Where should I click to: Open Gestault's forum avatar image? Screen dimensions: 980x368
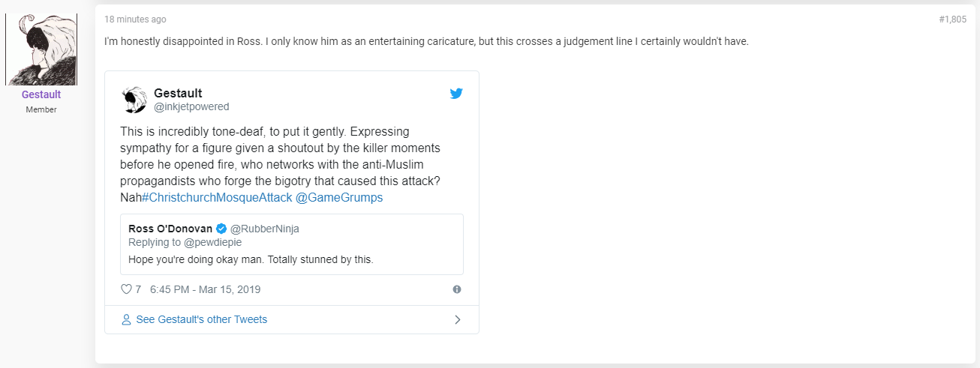41,49
